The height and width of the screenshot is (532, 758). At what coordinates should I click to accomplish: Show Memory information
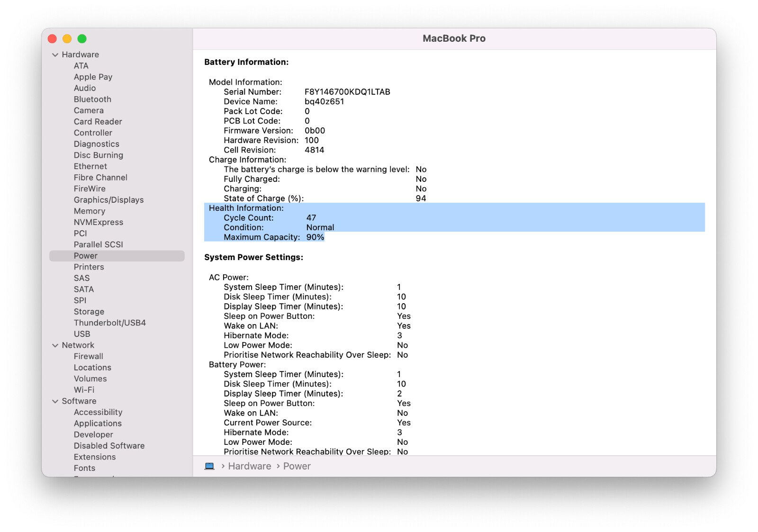click(90, 211)
